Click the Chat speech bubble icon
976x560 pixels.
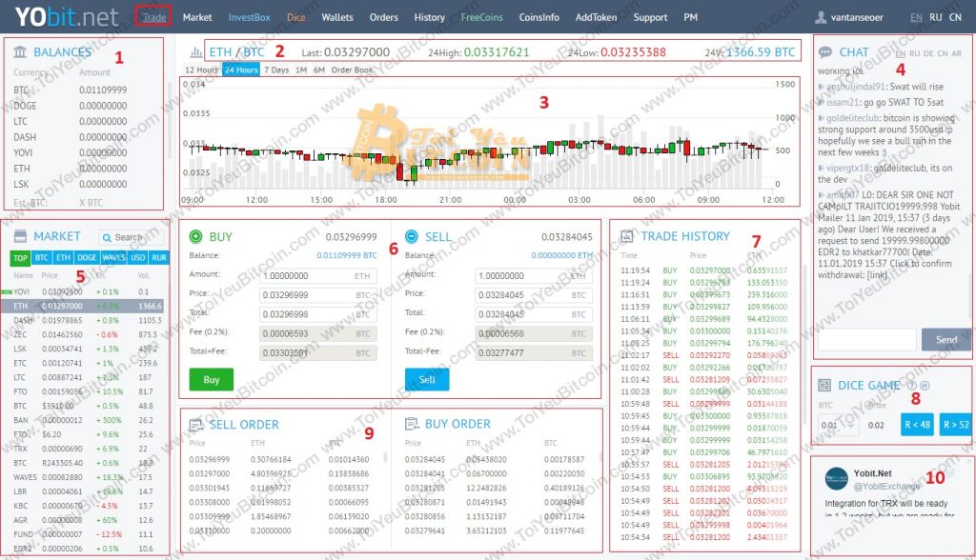coord(825,52)
